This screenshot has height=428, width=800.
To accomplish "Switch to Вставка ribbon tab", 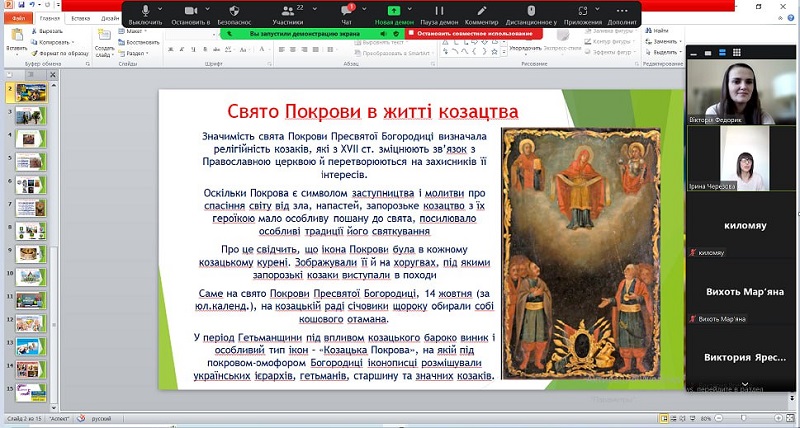I will pyautogui.click(x=81, y=18).
